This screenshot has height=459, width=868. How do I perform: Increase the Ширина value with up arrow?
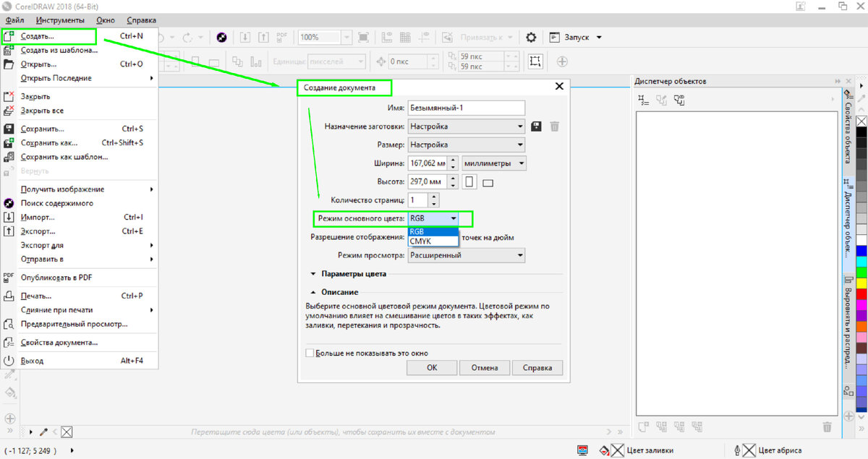(x=454, y=160)
